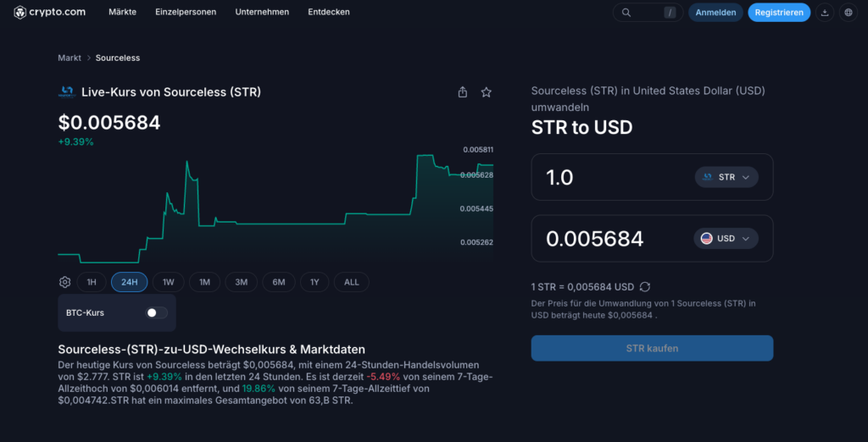Select the 6M chart range

[278, 282]
